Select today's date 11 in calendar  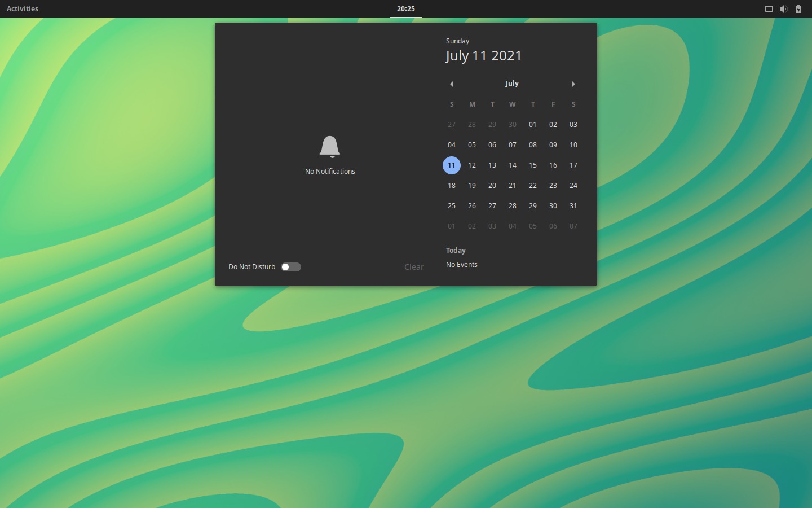[x=452, y=165]
